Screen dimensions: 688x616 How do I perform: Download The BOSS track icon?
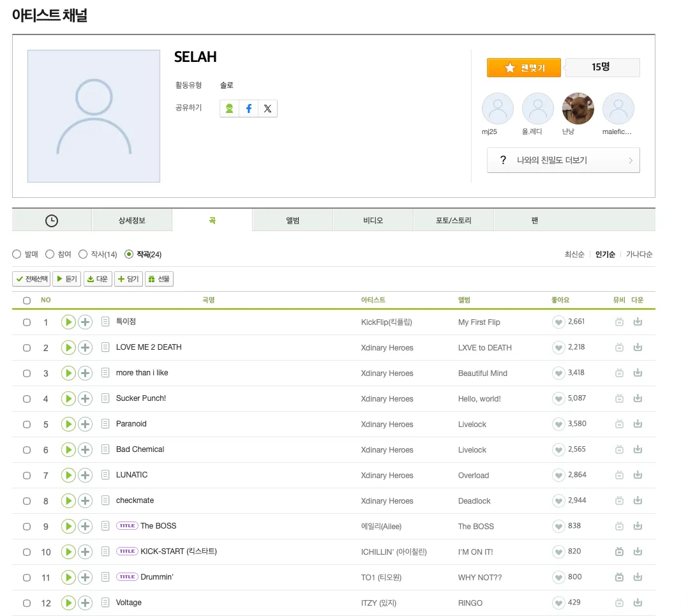638,526
